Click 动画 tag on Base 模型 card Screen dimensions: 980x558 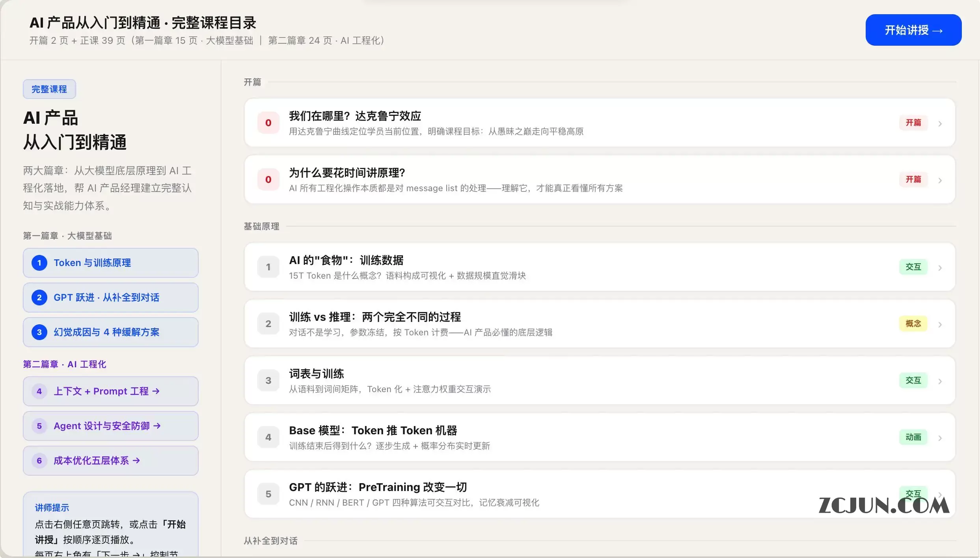pos(913,437)
